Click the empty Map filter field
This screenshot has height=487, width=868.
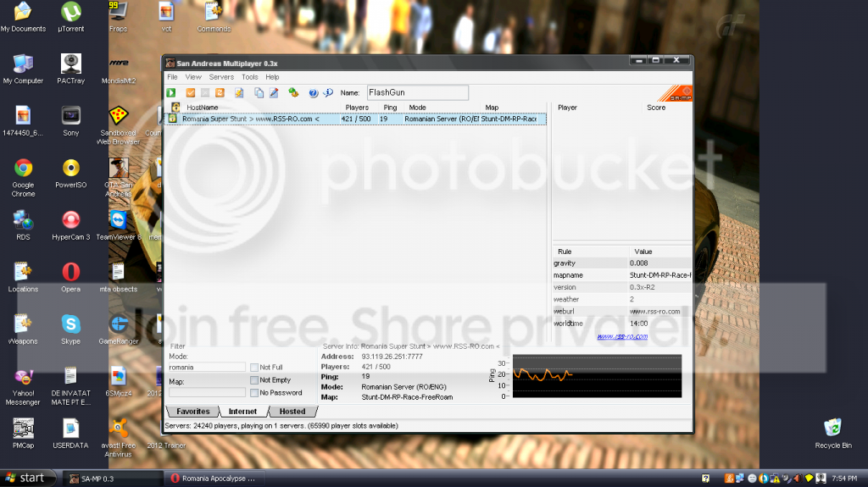point(207,392)
